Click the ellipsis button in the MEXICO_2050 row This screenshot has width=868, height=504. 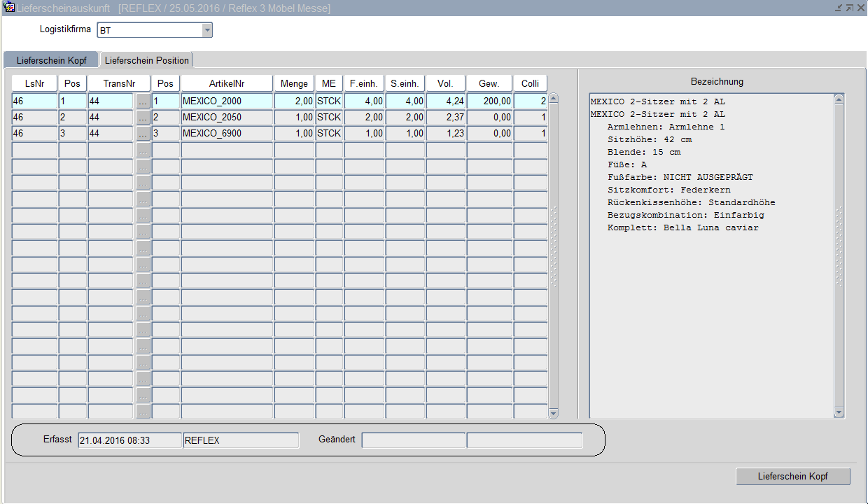pos(143,117)
